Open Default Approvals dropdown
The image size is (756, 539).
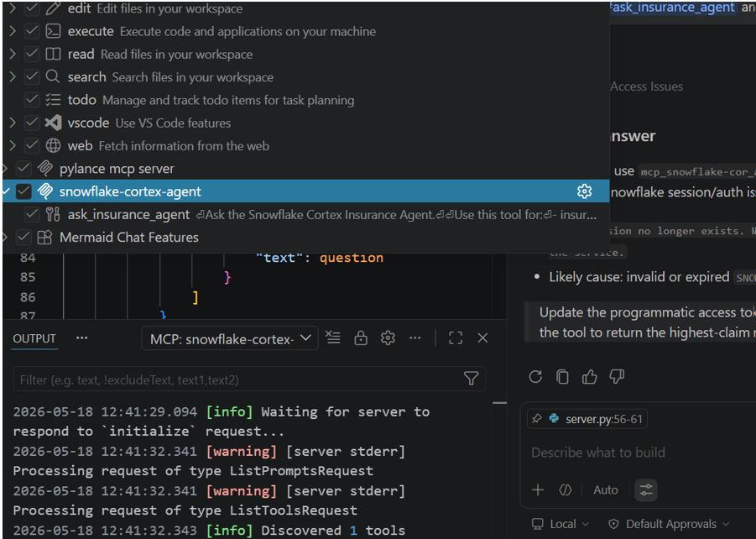tap(669, 524)
